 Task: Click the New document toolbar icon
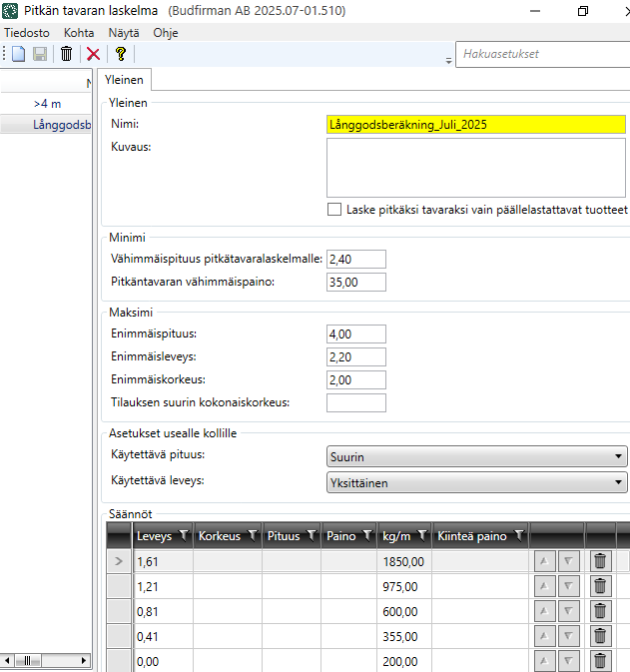[19, 54]
